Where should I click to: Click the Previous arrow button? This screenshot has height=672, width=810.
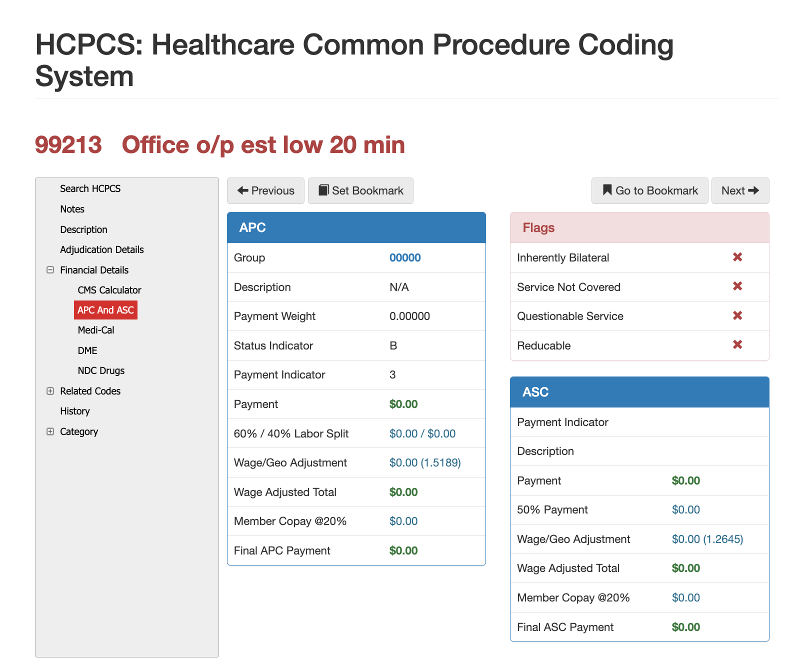click(x=265, y=190)
